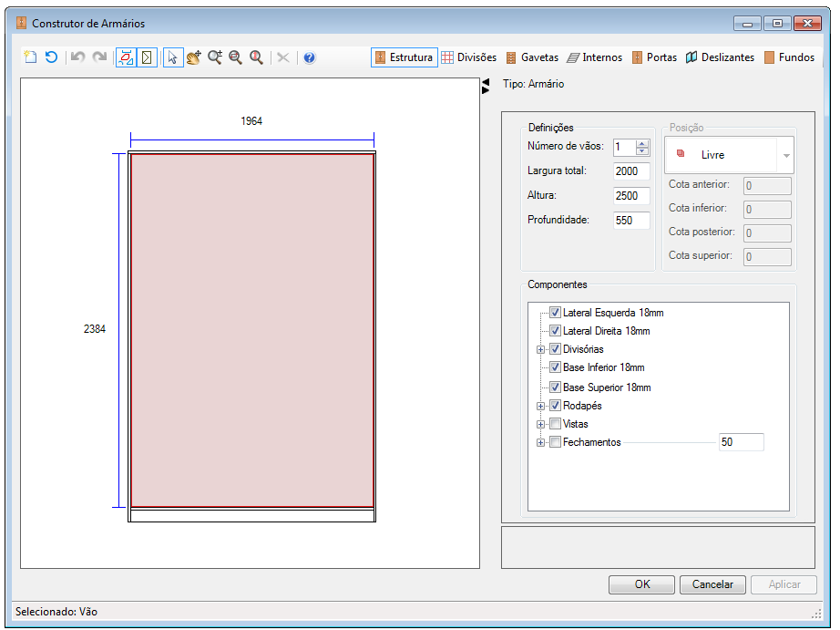Toggle the door view icon in toolbar
The height and width of the screenshot is (630, 840).
tap(147, 57)
